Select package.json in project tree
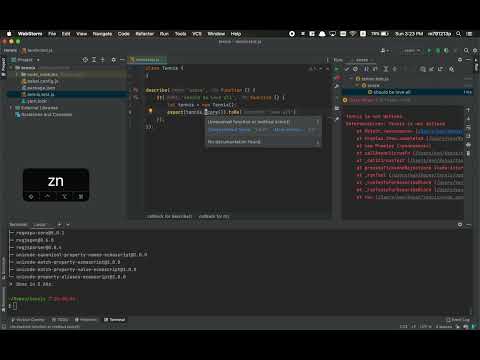 [38, 88]
